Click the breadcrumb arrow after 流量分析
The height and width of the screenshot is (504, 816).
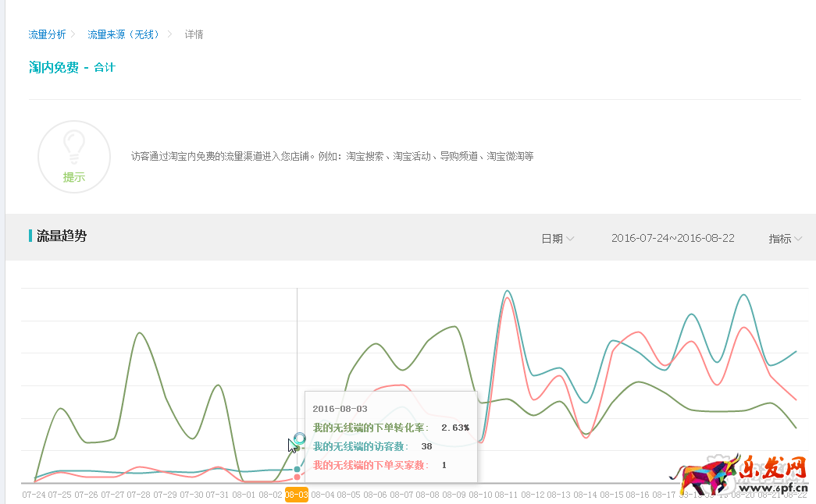(x=73, y=34)
